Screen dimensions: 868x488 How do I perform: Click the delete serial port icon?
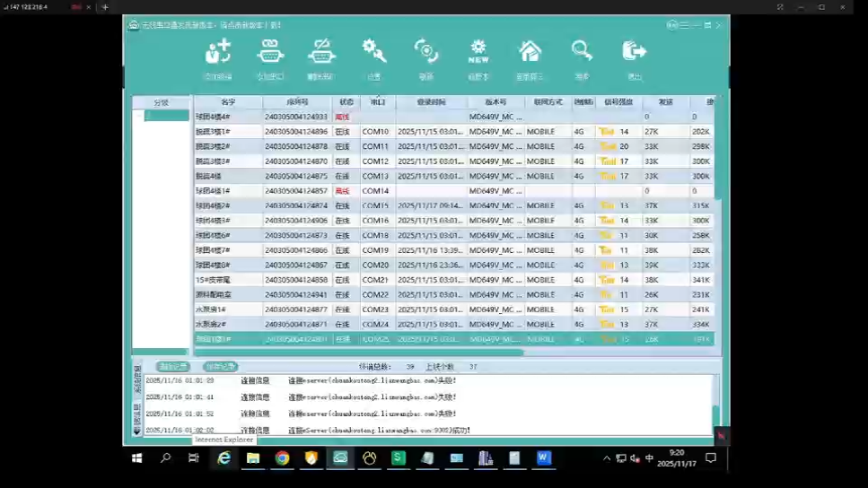[321, 51]
